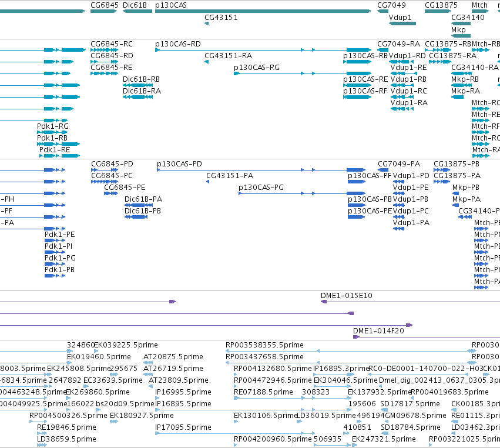Select transcript p130CAS-RB
This screenshot has height=448, width=500.
click(365, 55)
